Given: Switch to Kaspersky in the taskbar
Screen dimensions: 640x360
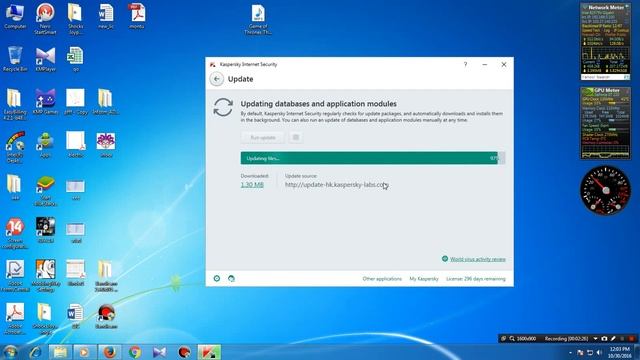Looking at the screenshot, I should [209, 352].
